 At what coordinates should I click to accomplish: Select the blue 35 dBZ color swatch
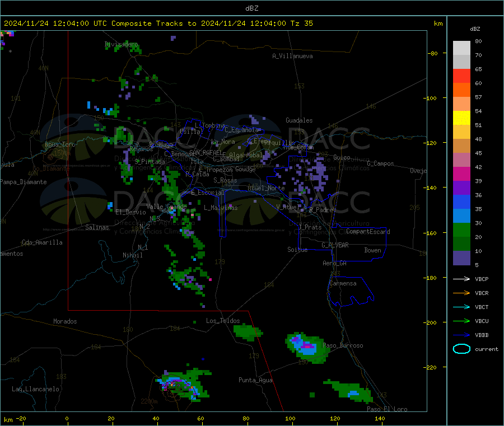pyautogui.click(x=461, y=202)
